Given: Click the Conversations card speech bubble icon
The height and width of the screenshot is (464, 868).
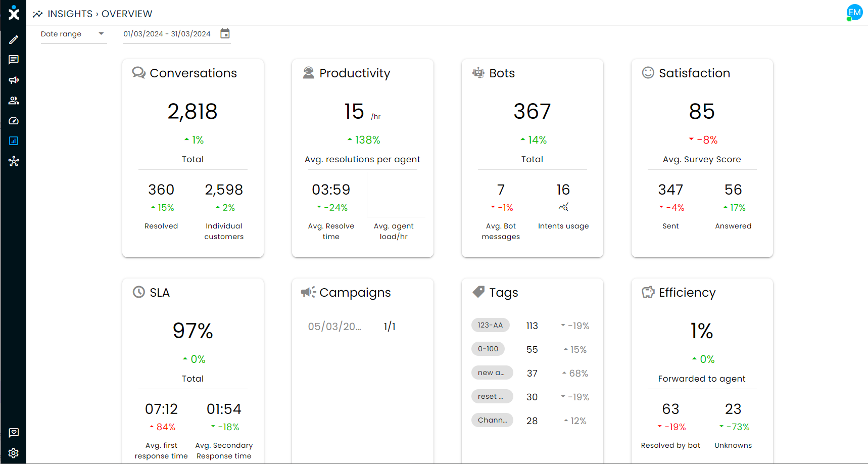Looking at the screenshot, I should point(139,73).
